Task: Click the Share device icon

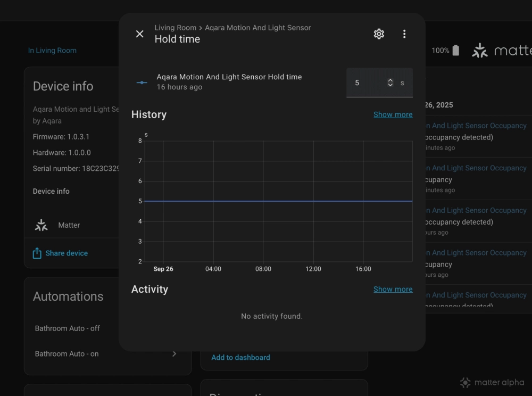Action: tap(37, 253)
